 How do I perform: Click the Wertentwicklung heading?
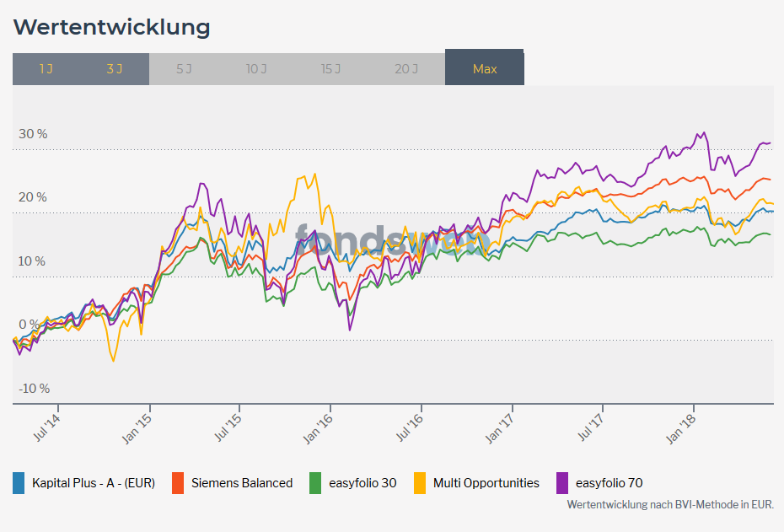pyautogui.click(x=112, y=27)
